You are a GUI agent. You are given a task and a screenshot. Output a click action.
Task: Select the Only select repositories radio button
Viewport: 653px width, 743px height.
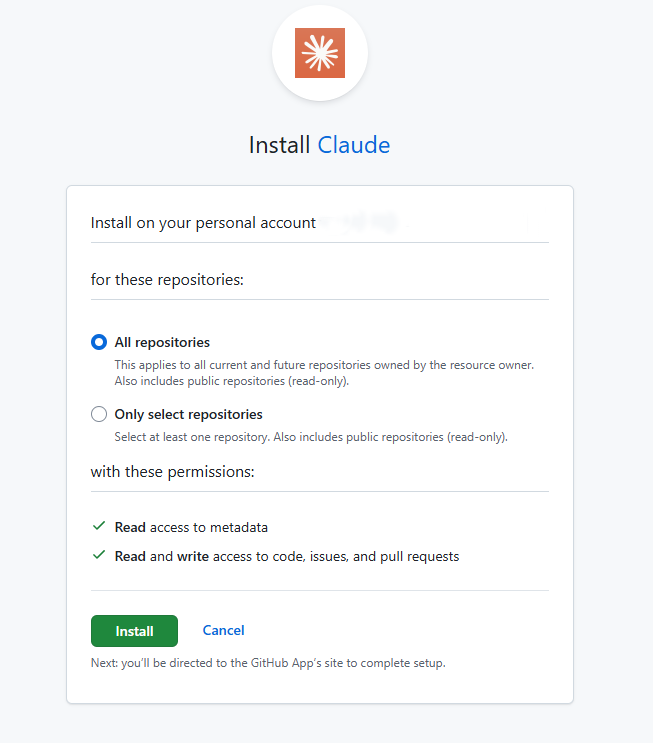point(99,414)
